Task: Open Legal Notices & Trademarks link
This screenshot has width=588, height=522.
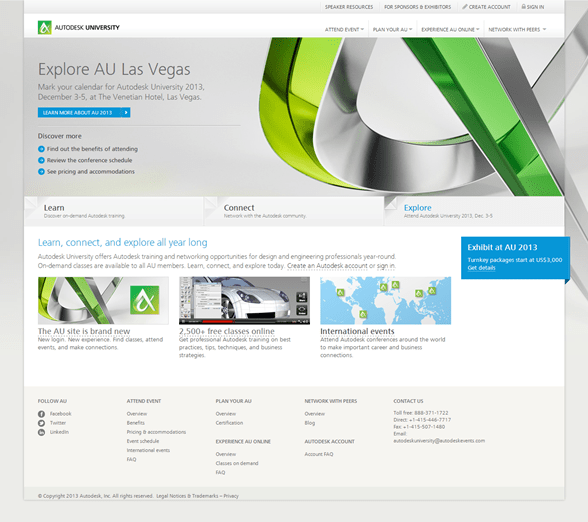Action: tap(187, 496)
